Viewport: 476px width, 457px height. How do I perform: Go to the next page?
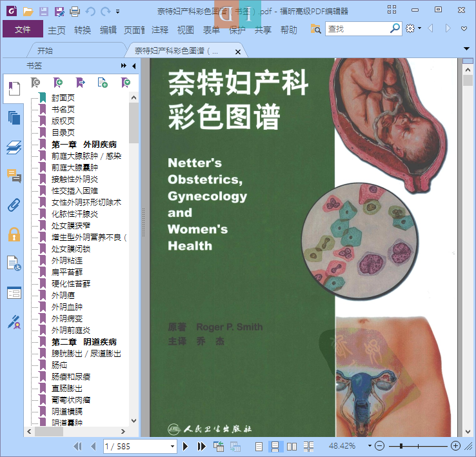click(x=185, y=447)
